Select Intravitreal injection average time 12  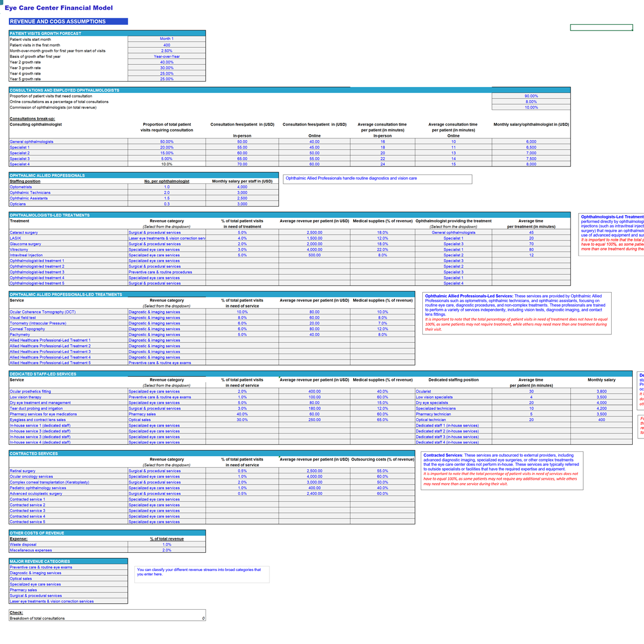click(531, 255)
